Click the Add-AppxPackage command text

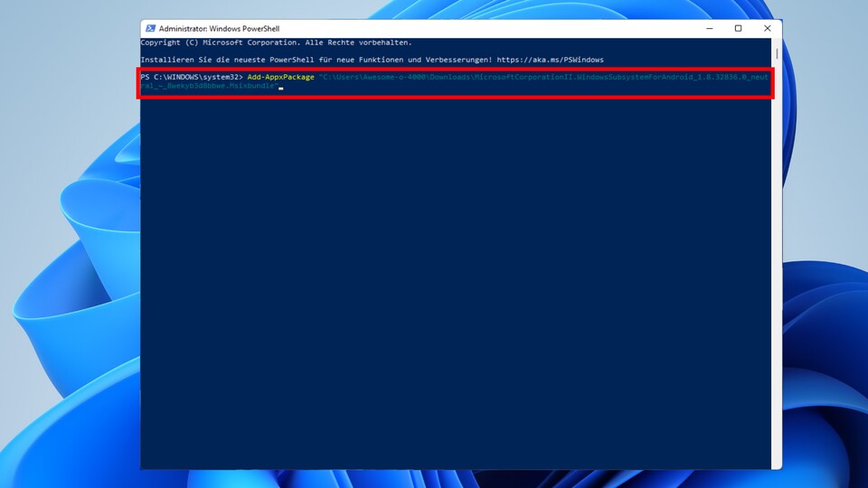[x=280, y=77]
